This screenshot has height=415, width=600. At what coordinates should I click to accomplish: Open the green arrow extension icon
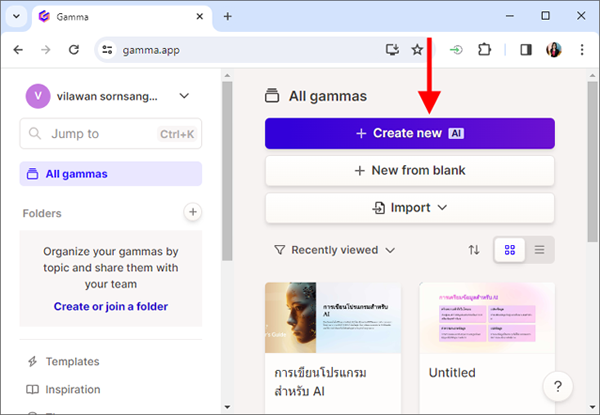pyautogui.click(x=456, y=50)
